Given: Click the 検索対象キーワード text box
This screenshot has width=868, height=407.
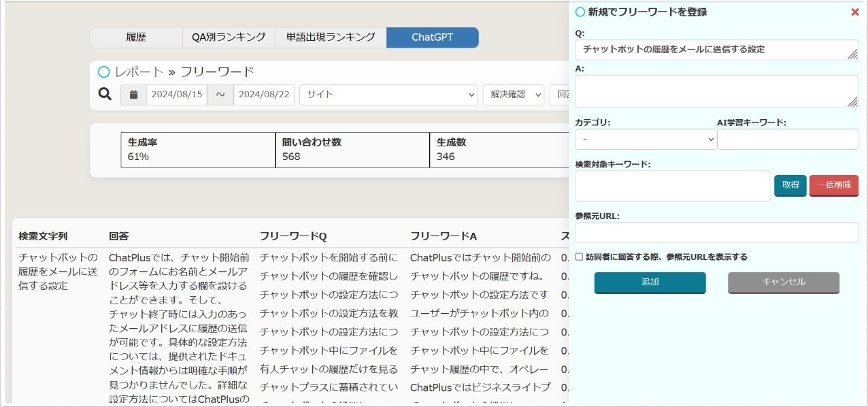Looking at the screenshot, I should [673, 186].
